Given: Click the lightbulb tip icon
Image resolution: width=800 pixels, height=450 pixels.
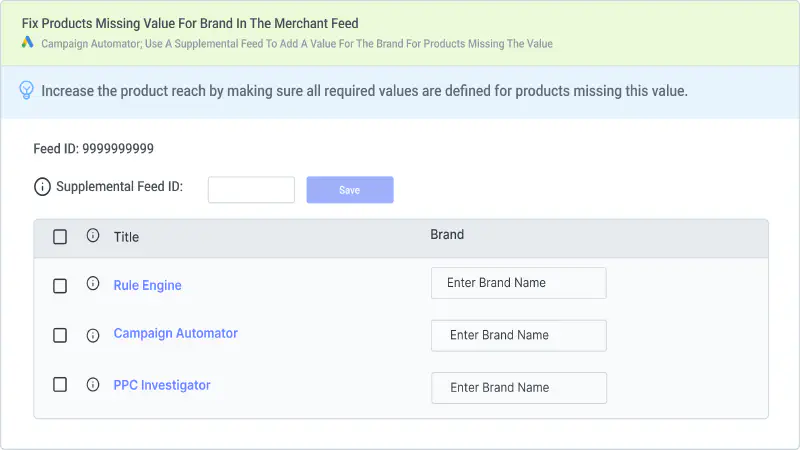Looking at the screenshot, I should pos(27,90).
